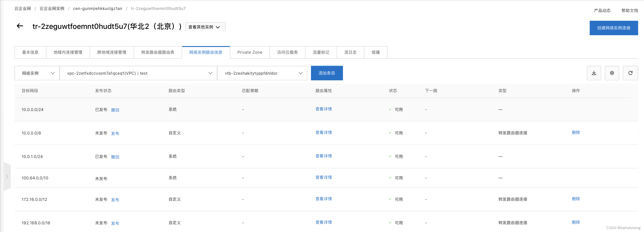
Task: Open the cen-gunmjiehkkuclgz1an breadcrumb link
Action: pos(98,8)
